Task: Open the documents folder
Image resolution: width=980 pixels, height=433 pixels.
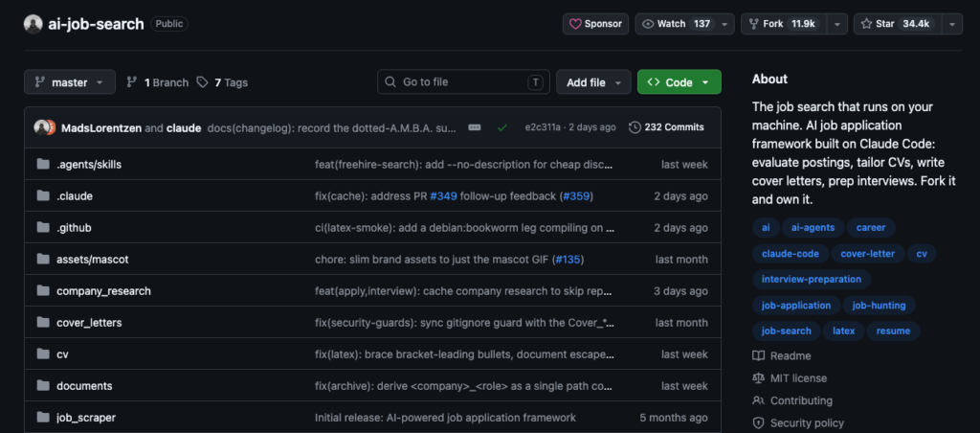Action: click(84, 385)
